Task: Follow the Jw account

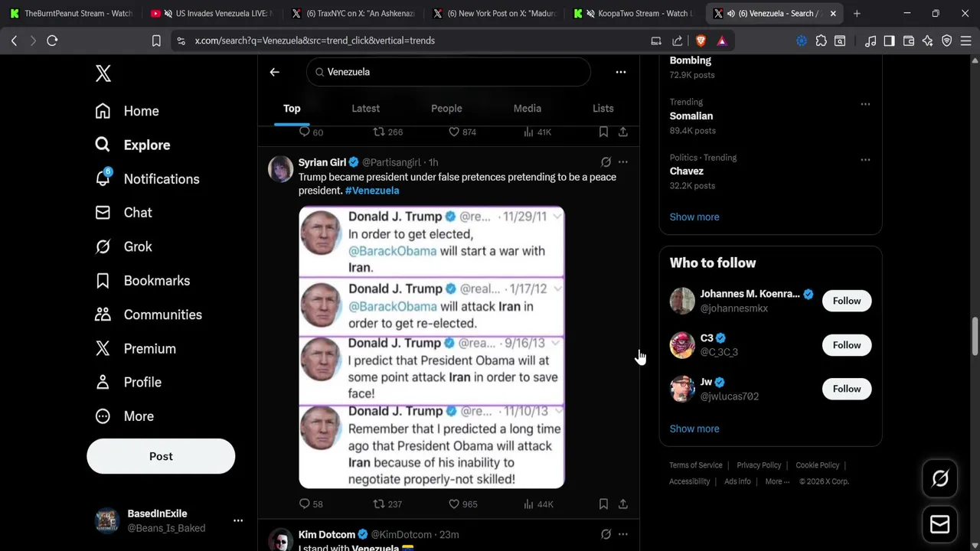Action: (x=847, y=389)
